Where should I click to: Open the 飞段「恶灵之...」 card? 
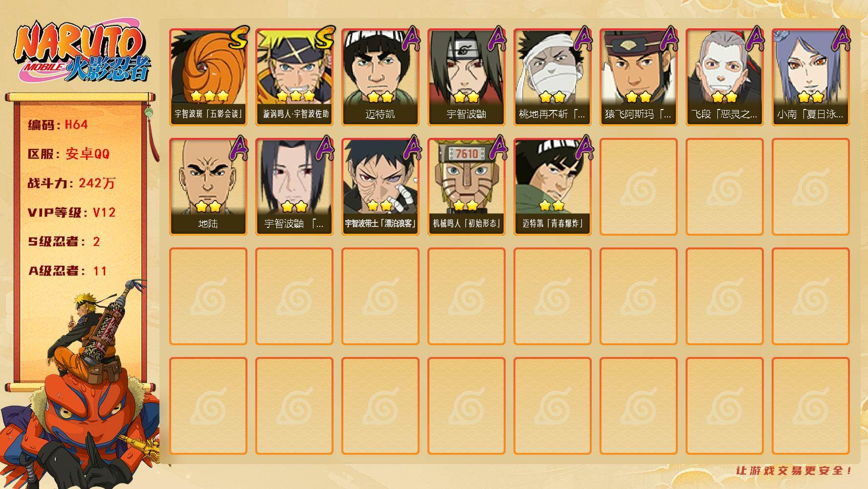(724, 77)
